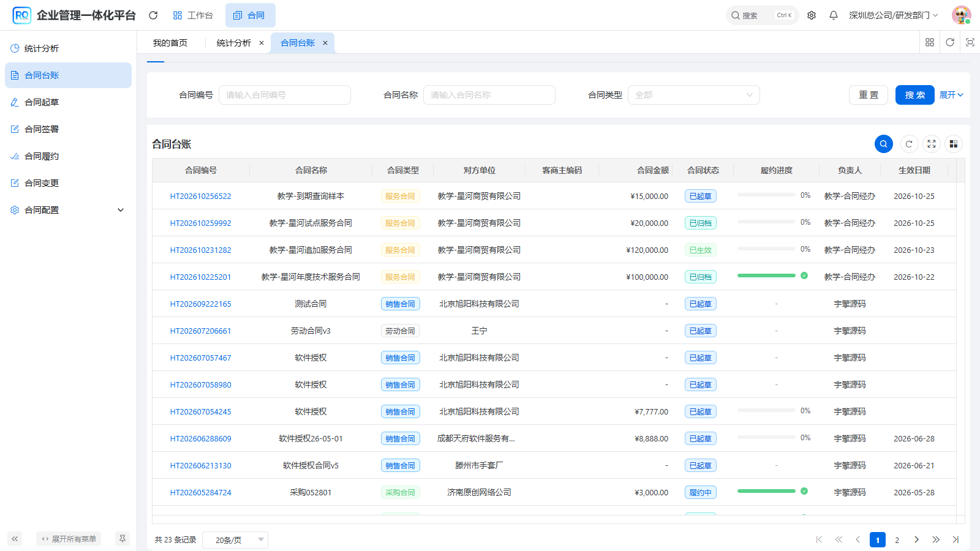
Task: Click the notification bell icon
Action: point(834,15)
